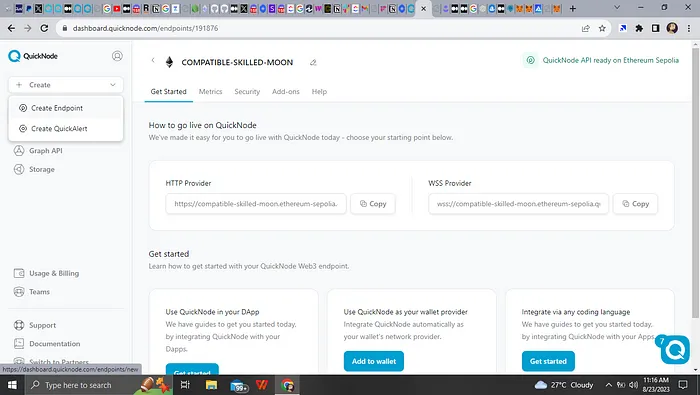Select Create Endpoint from menu
The width and height of the screenshot is (700, 395).
[66, 108]
